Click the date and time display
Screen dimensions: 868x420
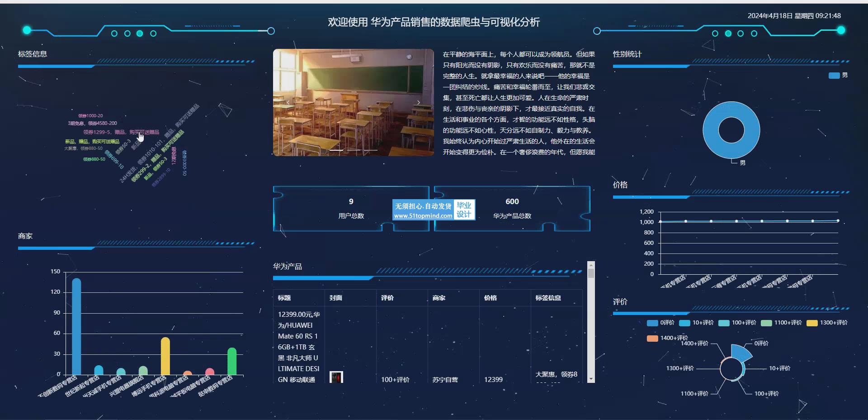pyautogui.click(x=794, y=15)
